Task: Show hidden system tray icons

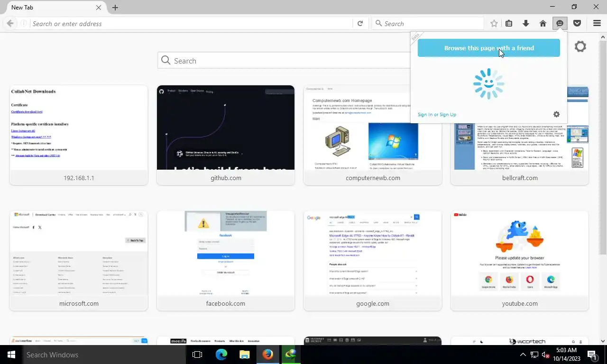Action: 523,355
